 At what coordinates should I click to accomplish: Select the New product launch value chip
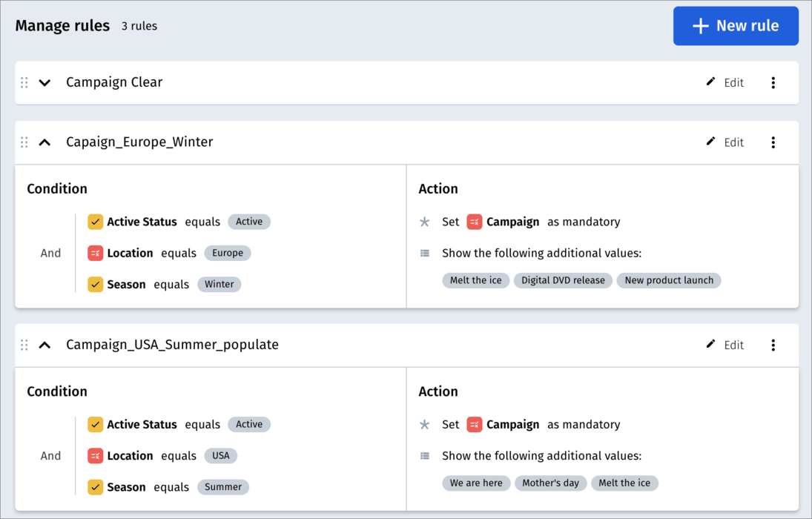[668, 280]
